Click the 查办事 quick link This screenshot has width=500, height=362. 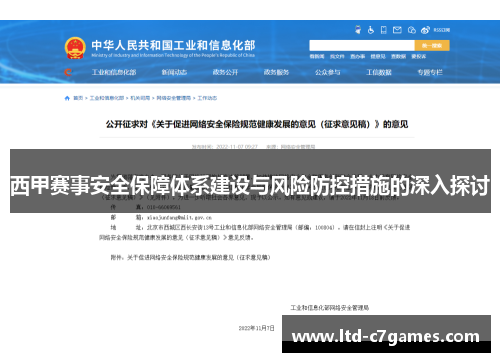[357, 57]
